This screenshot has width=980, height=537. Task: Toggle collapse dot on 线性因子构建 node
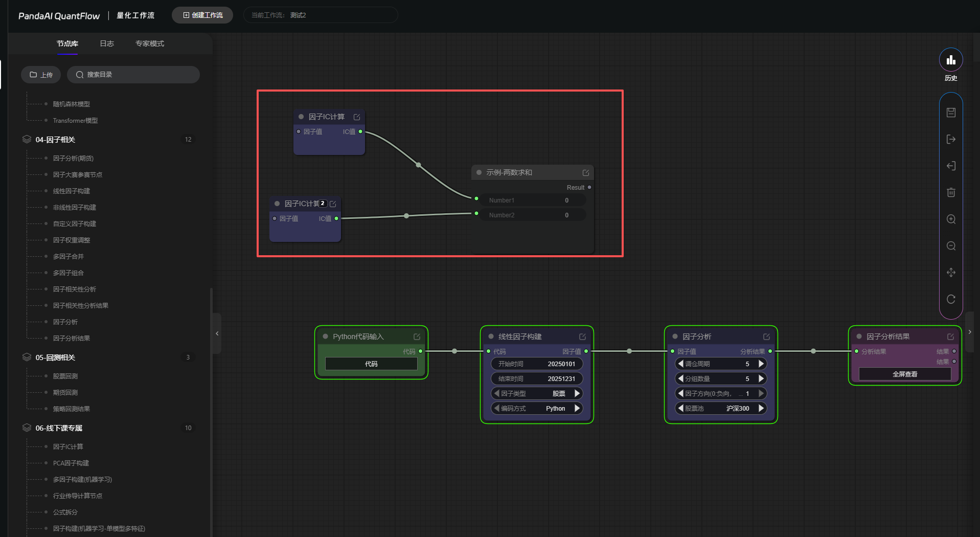click(491, 337)
